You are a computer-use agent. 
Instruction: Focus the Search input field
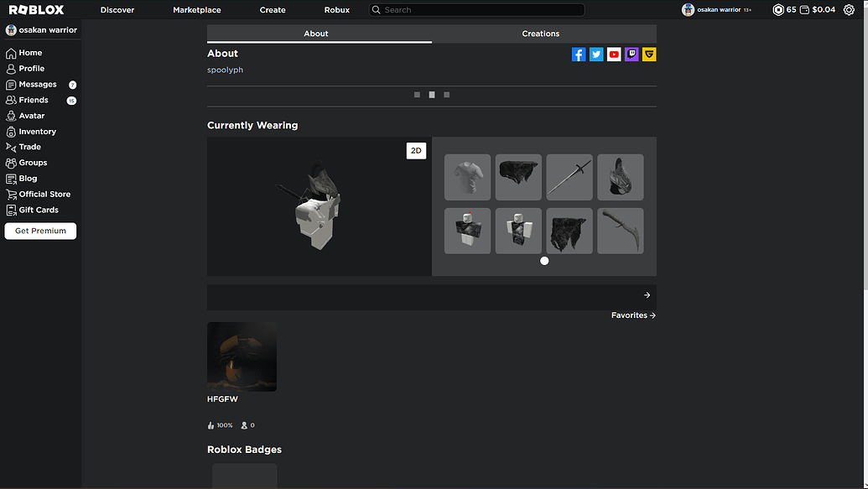[476, 10]
